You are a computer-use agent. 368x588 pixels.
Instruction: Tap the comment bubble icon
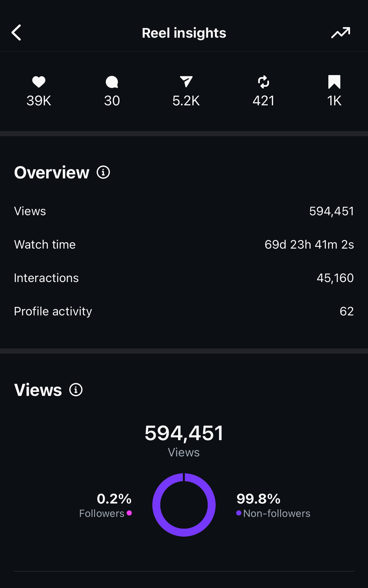[112, 82]
